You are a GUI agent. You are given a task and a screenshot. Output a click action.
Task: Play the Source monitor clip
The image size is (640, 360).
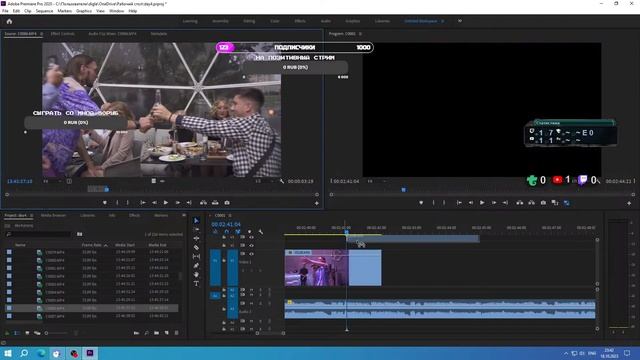166,202
